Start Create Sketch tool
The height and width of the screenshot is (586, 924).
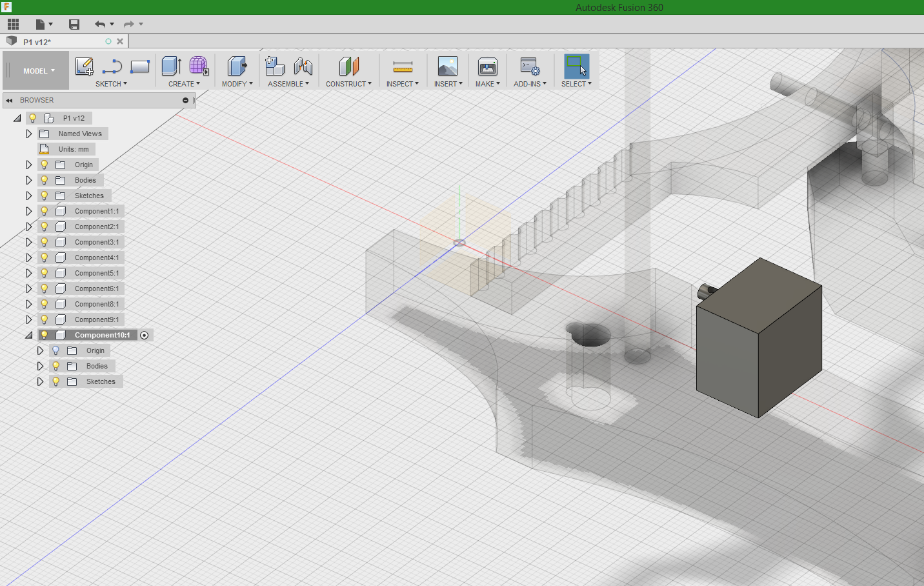[85, 66]
